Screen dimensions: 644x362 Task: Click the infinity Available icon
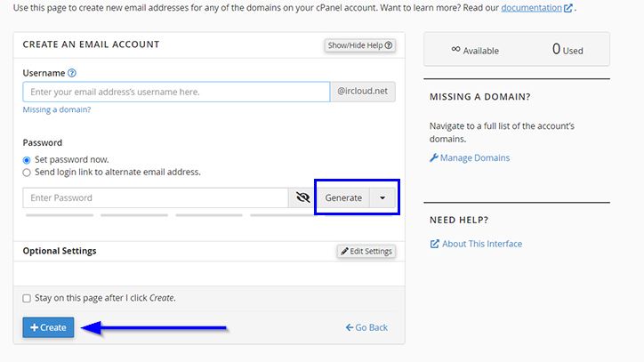[x=455, y=50]
